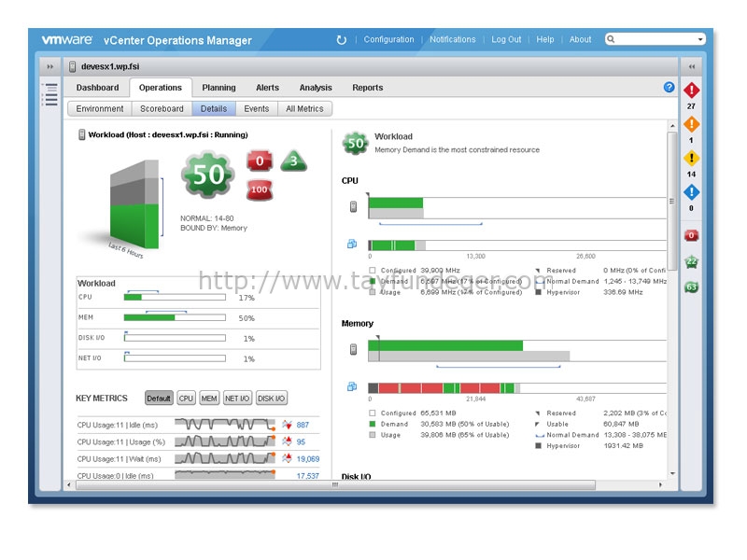Click the orange immediate alerts diamond icon

[691, 124]
